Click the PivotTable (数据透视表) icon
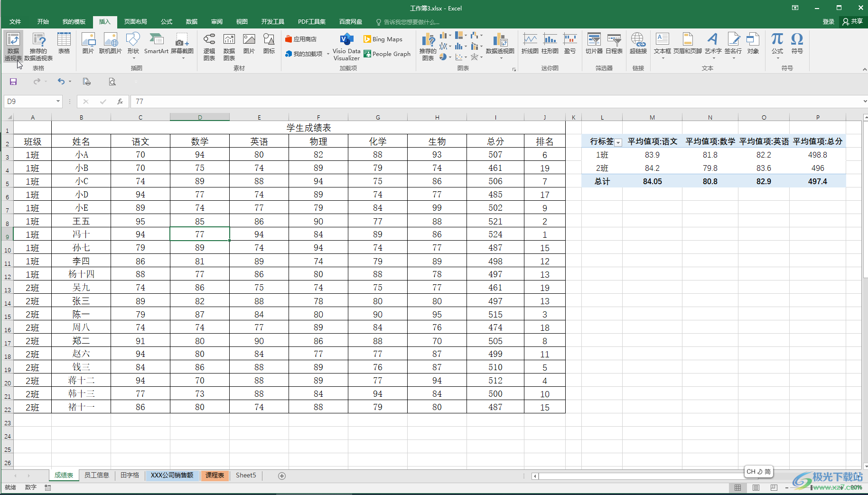868x495 pixels. 13,46
